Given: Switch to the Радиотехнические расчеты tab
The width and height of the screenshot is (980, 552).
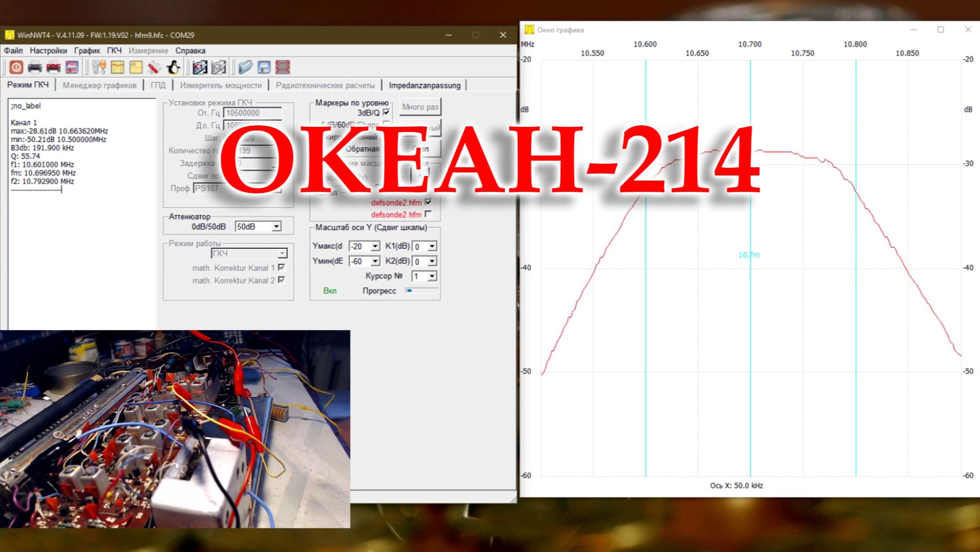Looking at the screenshot, I should tap(325, 85).
